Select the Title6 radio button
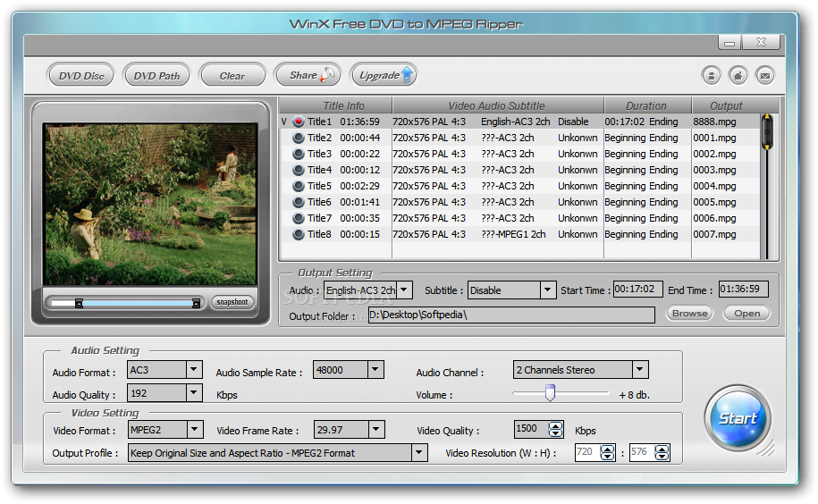 299,202
